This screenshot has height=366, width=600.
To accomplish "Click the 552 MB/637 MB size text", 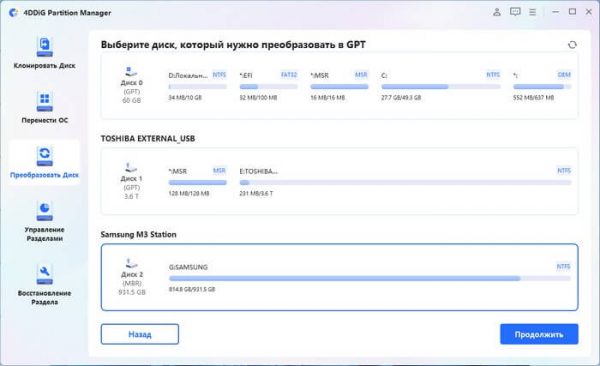I will coord(533,98).
